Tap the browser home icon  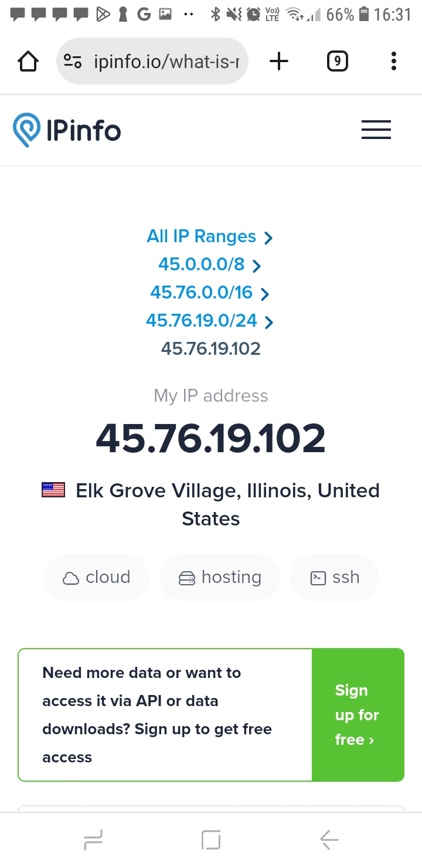tap(28, 61)
